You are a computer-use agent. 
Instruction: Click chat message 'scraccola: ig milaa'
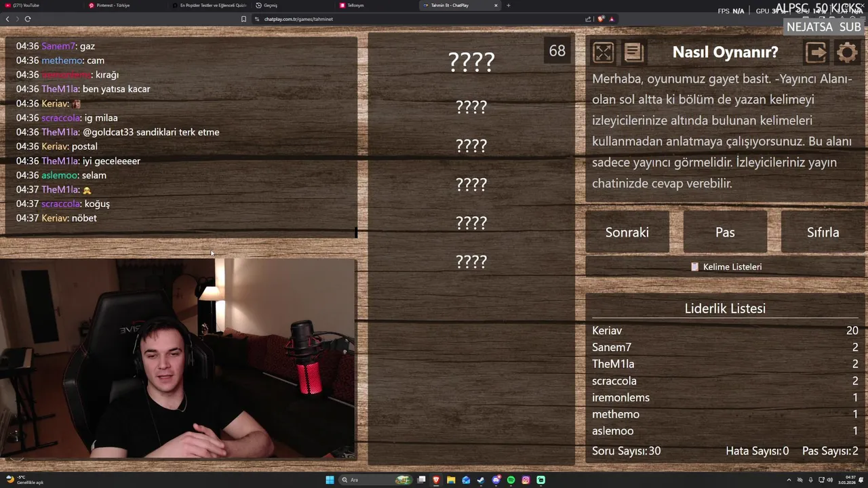[x=67, y=118]
